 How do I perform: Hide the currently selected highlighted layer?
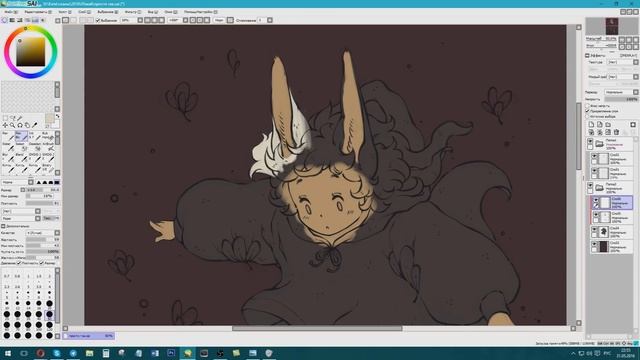tap(596, 200)
